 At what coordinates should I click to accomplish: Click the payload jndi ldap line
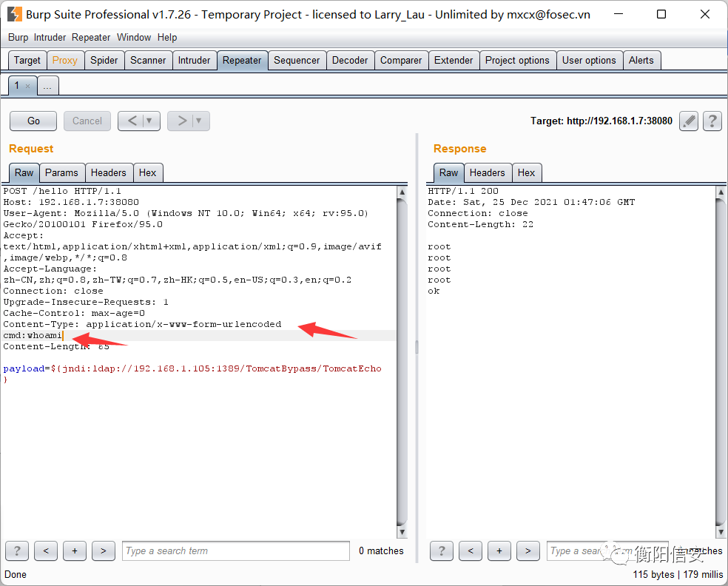[x=192, y=369]
